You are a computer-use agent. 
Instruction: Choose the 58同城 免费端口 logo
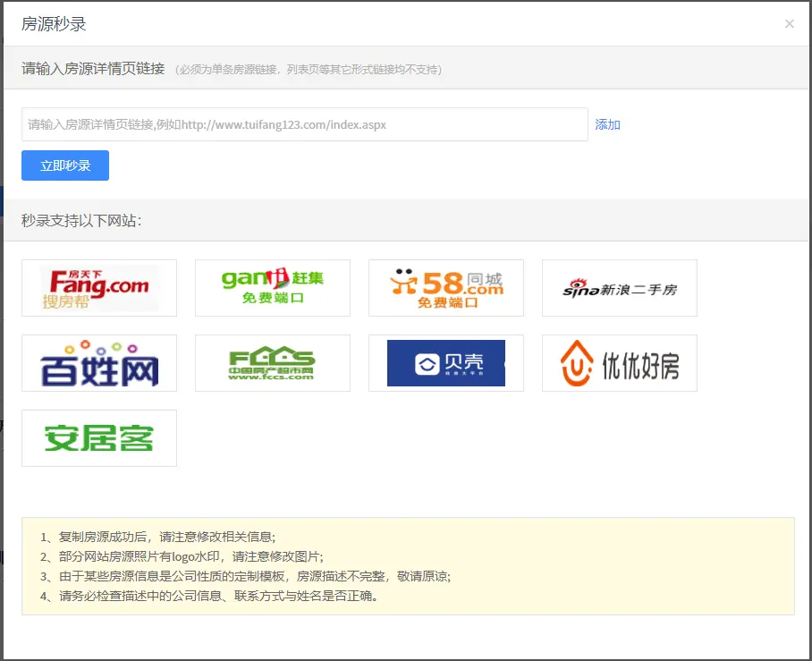click(x=446, y=288)
